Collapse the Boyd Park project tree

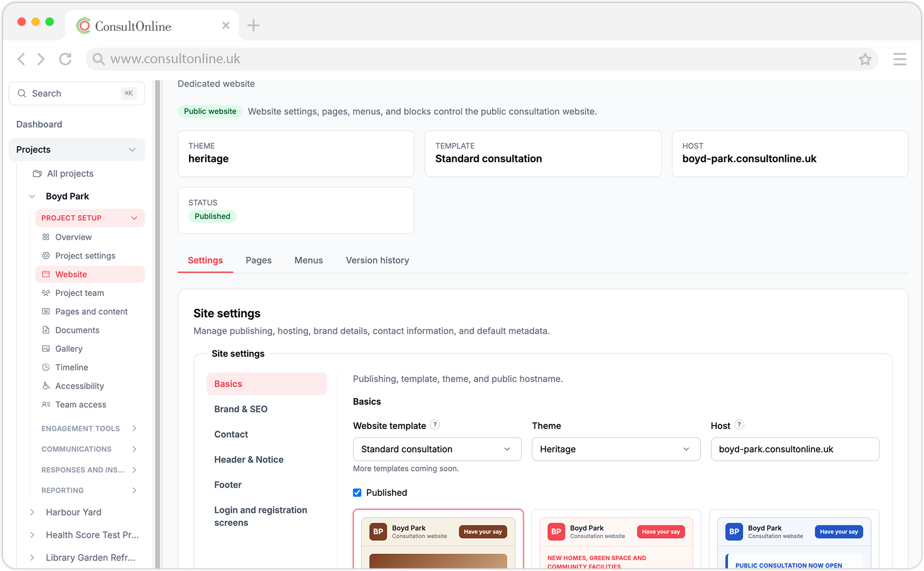(x=32, y=196)
